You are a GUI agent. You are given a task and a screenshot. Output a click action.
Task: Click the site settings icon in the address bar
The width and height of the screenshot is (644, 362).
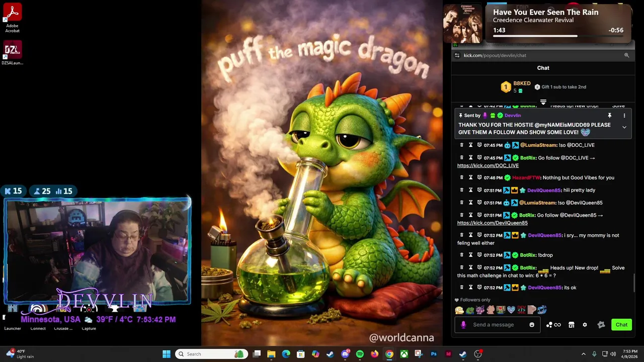[457, 55]
